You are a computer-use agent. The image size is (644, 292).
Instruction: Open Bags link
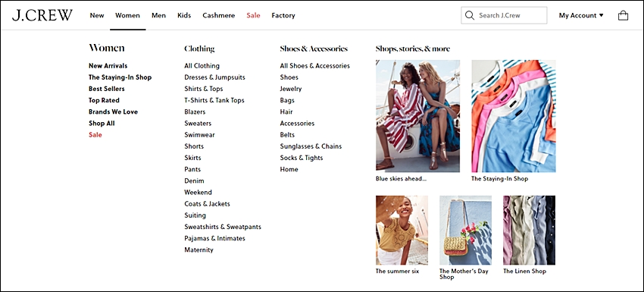tap(287, 100)
